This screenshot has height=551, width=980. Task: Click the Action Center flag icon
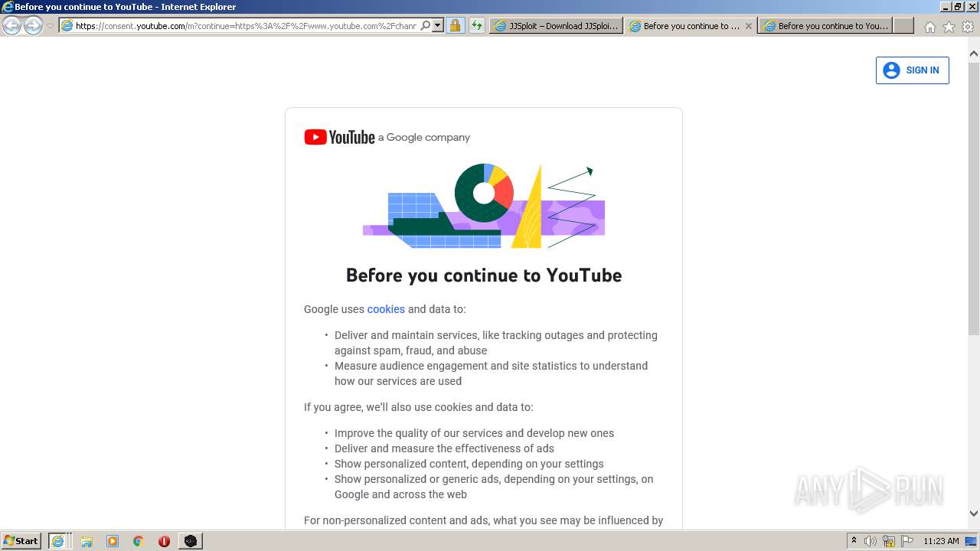pyautogui.click(x=907, y=541)
